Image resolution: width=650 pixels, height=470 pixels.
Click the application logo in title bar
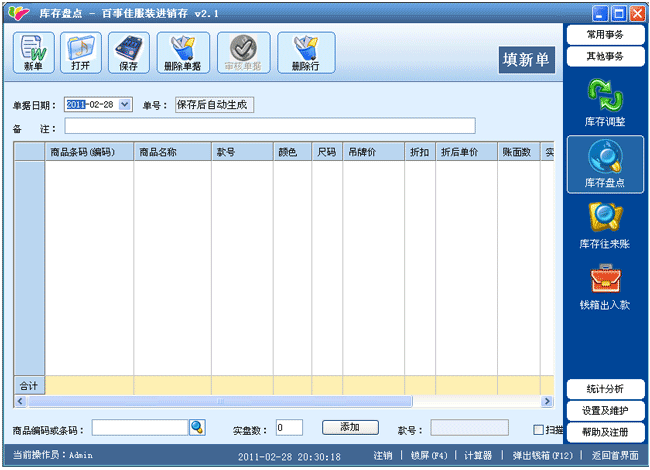click(x=19, y=13)
